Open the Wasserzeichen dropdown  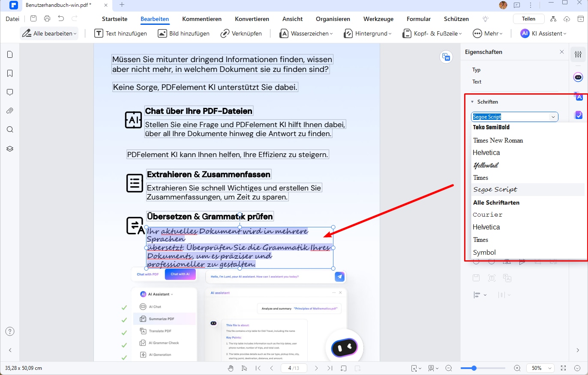306,33
